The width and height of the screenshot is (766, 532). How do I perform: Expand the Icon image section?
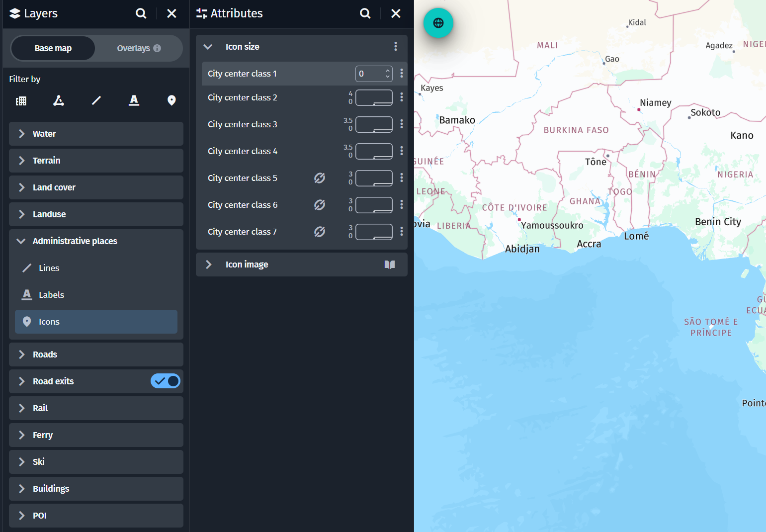209,265
